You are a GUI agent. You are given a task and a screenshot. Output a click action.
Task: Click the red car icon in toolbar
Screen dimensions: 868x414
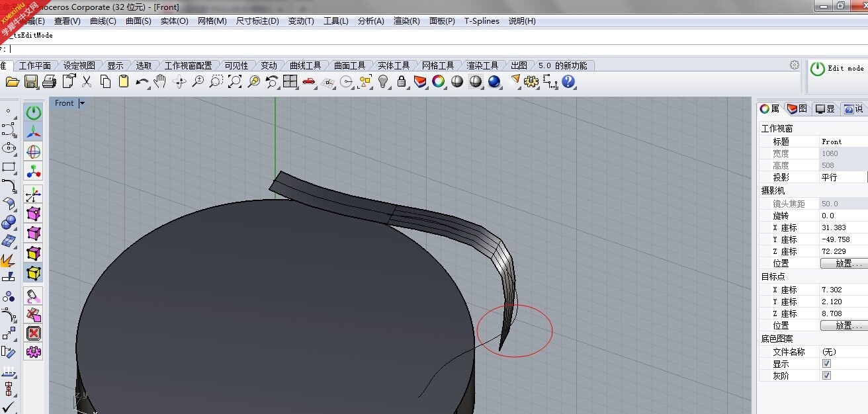pyautogui.click(x=308, y=81)
